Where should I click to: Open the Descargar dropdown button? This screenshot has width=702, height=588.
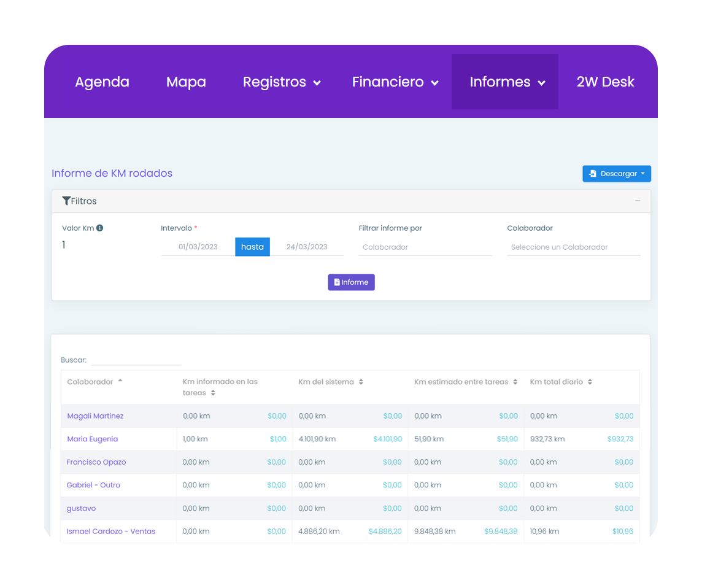point(616,174)
